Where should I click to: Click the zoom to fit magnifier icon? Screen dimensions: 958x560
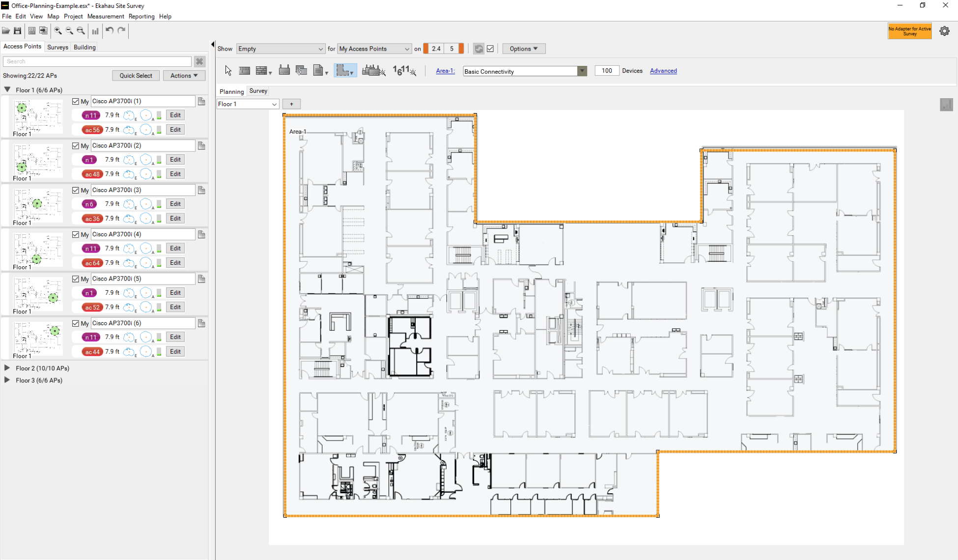coord(81,30)
